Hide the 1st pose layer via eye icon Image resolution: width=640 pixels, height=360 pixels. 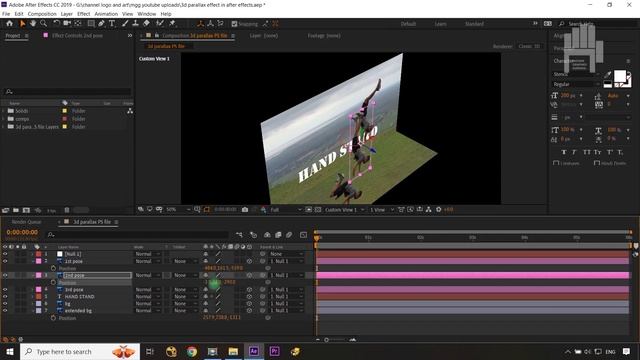(x=5, y=261)
